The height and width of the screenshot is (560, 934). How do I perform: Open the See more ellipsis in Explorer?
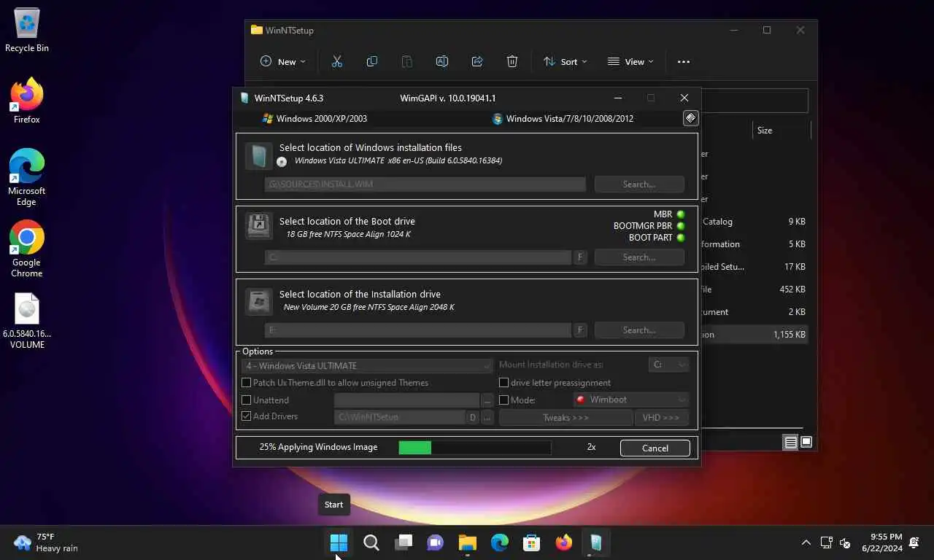click(x=684, y=62)
